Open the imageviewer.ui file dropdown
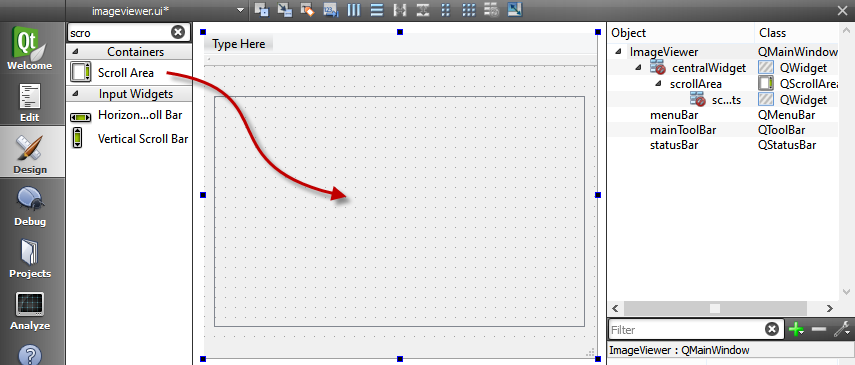Image resolution: width=855 pixels, height=365 pixels. 240,10
